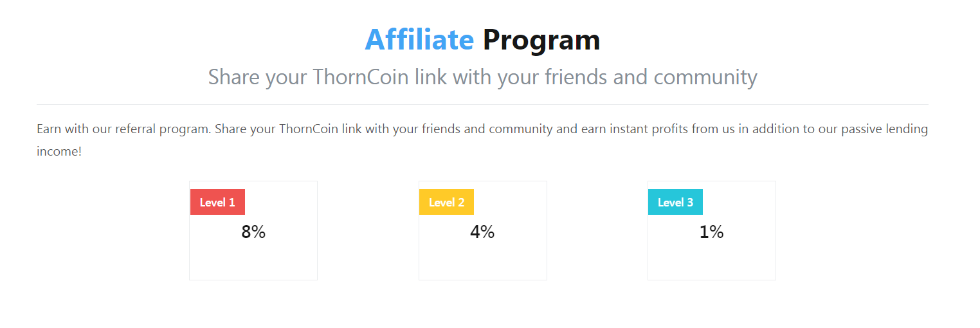Click the blue Affiliate heading word
The width and height of the screenshot is (980, 328).
(419, 40)
